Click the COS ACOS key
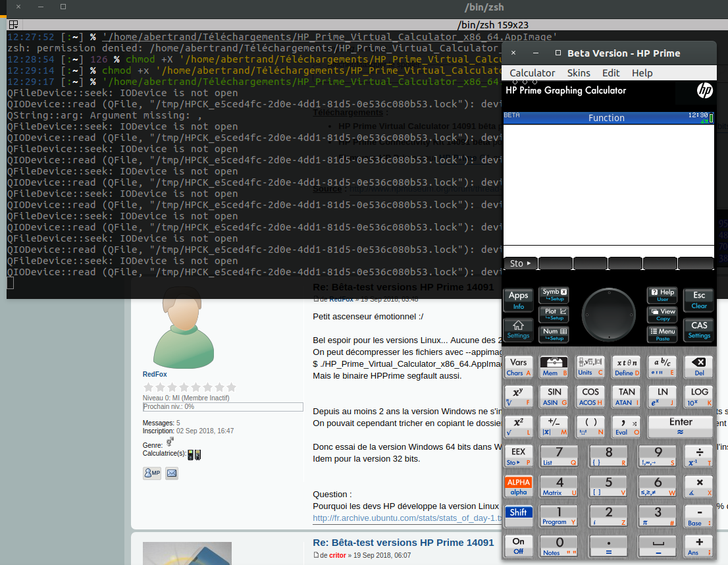Viewport: 728px width, 565px height. [590, 396]
